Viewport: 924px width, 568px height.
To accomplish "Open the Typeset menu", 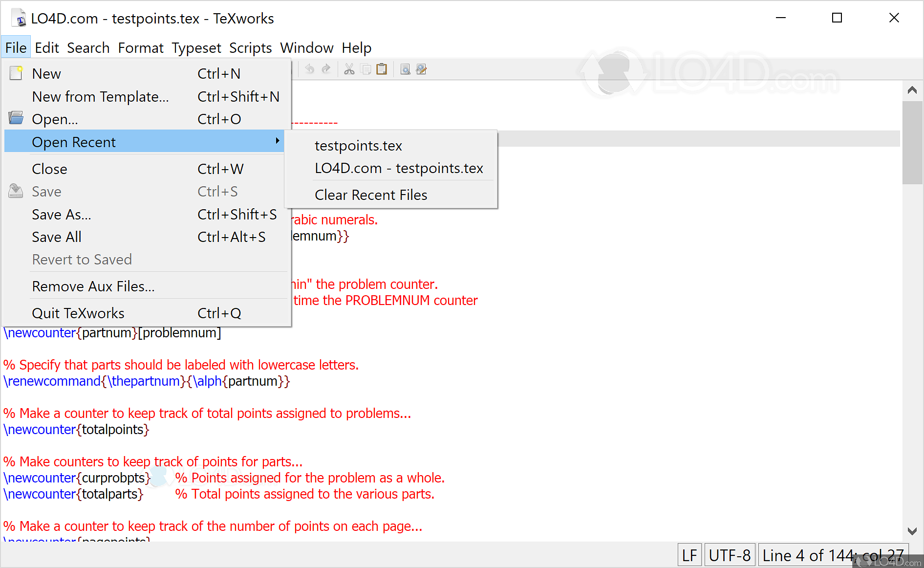I will tap(196, 48).
